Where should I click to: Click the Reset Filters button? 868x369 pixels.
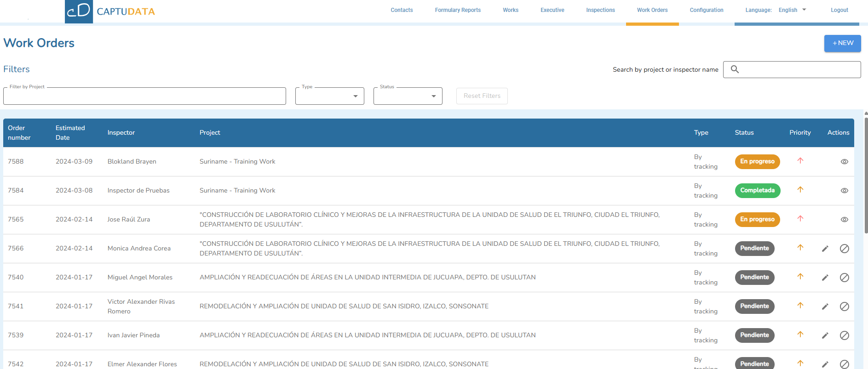tap(482, 96)
